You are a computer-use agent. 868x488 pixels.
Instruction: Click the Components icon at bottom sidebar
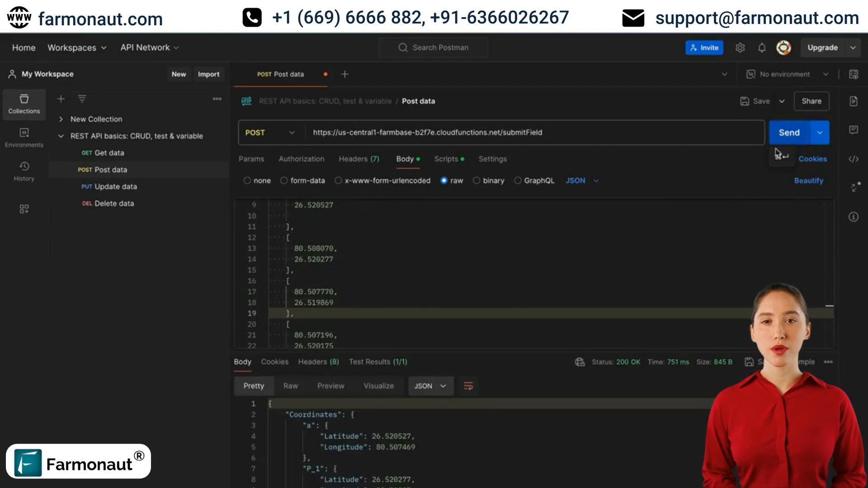tap(24, 209)
